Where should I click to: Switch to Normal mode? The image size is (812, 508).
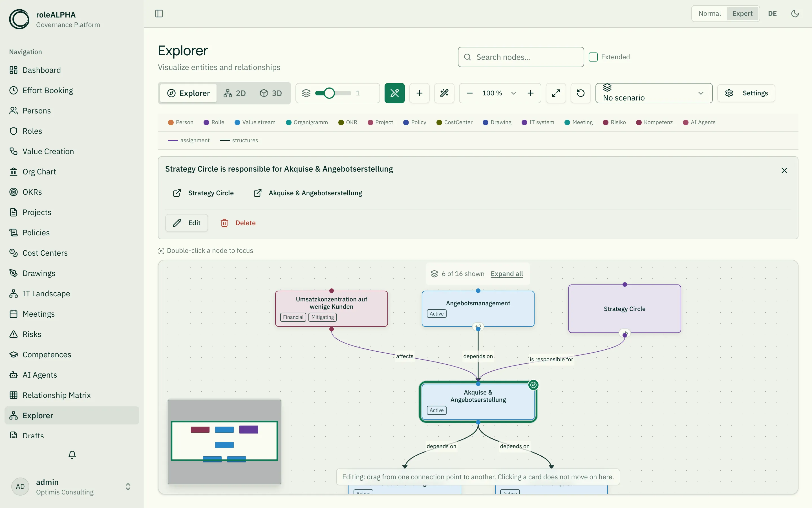710,14
